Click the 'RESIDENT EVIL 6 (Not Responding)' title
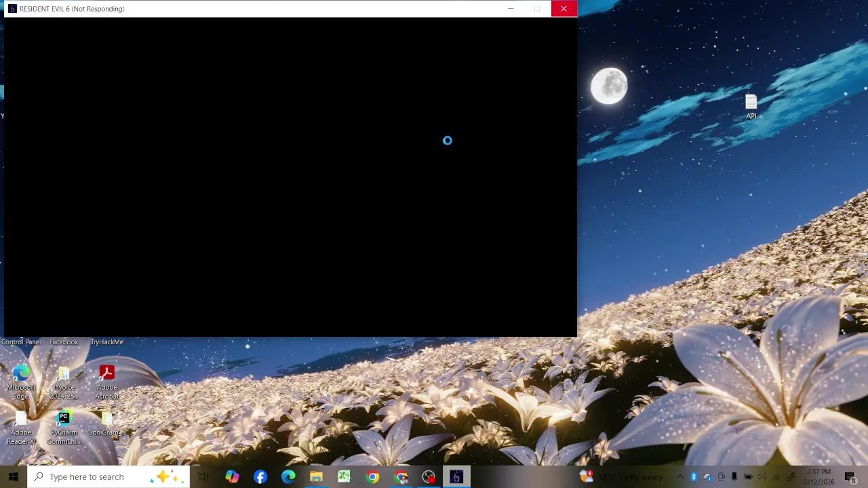The image size is (868, 488). pyautogui.click(x=72, y=9)
